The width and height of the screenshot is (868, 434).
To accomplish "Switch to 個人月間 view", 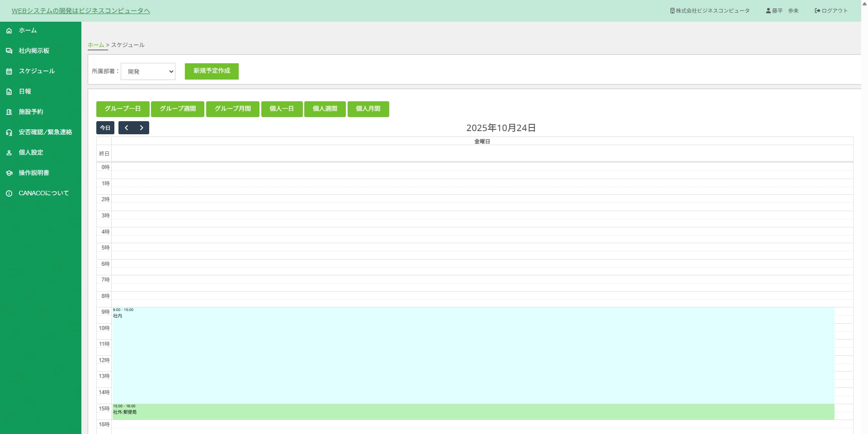I will (x=368, y=109).
